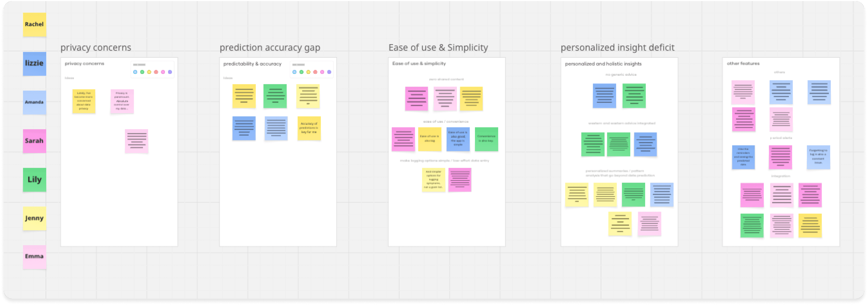Pick red dot in privacy concerns legend
Screen dimensions: 868x305
[156, 72]
